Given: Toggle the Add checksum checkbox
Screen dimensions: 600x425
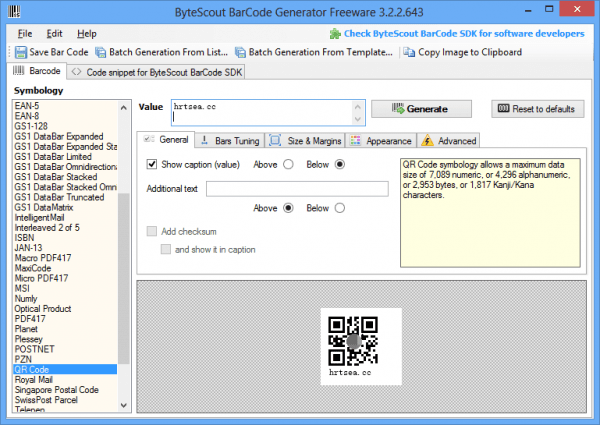Looking at the screenshot, I should pyautogui.click(x=152, y=231).
